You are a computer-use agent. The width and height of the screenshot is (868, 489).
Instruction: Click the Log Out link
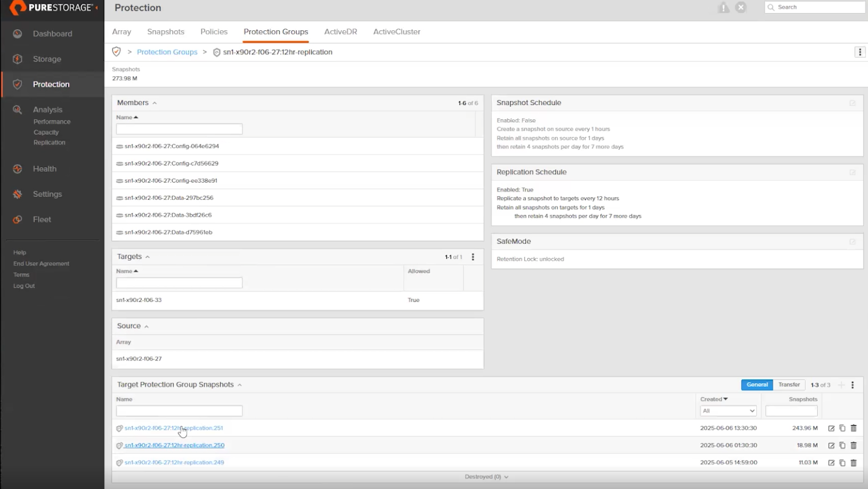[23, 285]
